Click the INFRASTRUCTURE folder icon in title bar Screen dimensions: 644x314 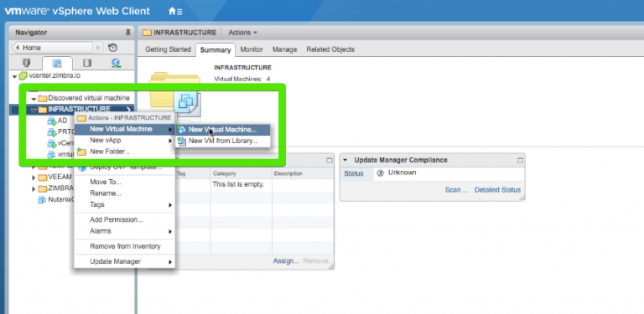click(147, 33)
